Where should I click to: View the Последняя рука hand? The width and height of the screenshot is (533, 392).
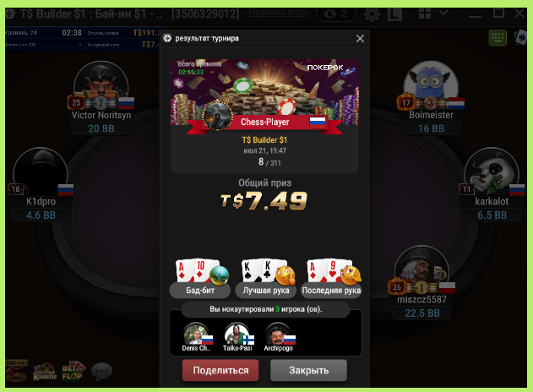[331, 279]
